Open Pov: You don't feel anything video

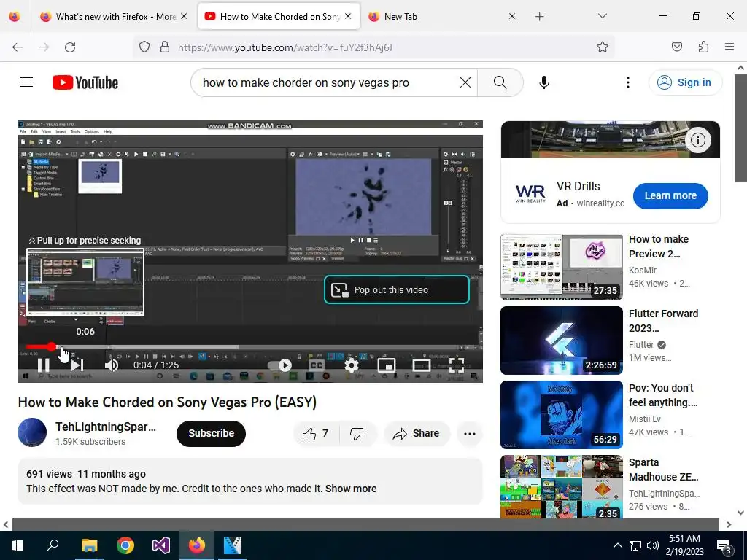(x=561, y=415)
